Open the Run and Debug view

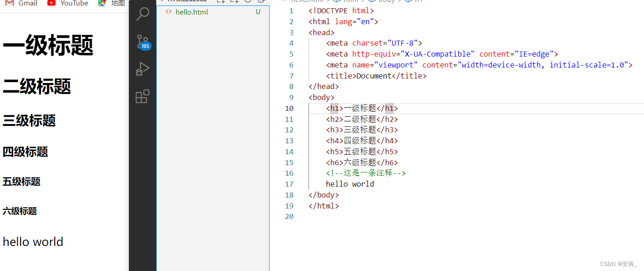pos(143,69)
